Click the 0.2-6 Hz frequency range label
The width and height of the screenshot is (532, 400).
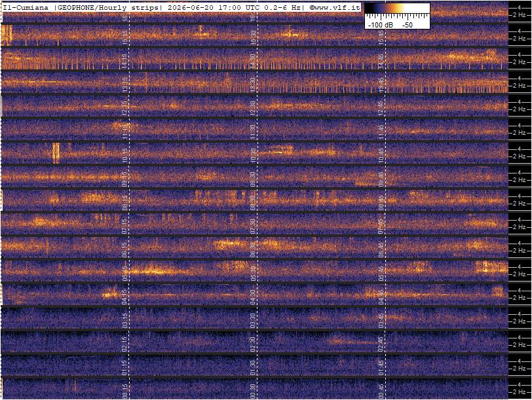(282, 7)
